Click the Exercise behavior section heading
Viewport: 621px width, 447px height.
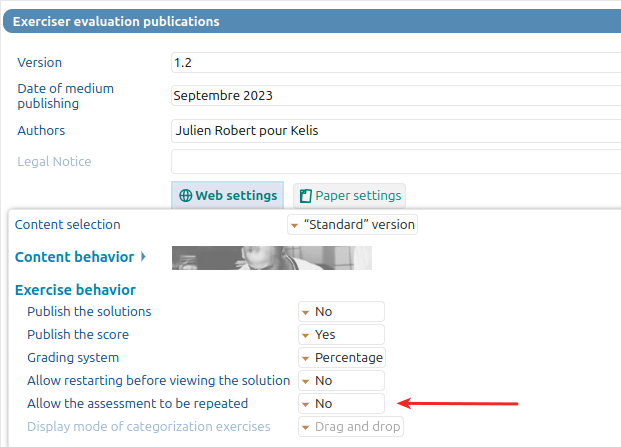tap(75, 290)
